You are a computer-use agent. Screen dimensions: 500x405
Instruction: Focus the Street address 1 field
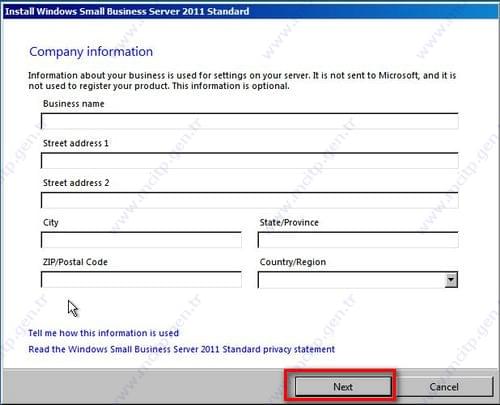click(250, 161)
